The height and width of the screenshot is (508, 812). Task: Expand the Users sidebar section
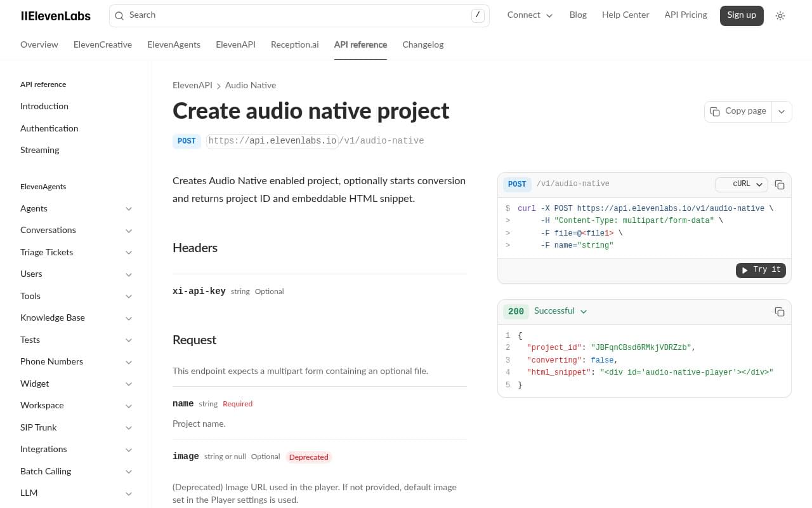tap(77, 274)
